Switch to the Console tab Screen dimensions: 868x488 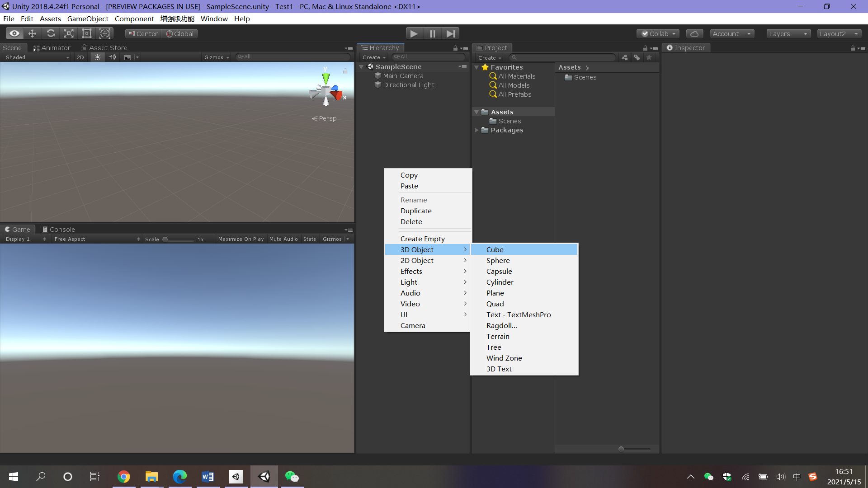coord(58,230)
